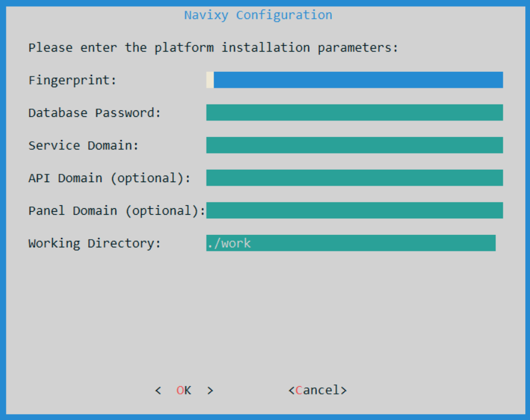Click the text cursor block in Fingerprint field

point(210,79)
